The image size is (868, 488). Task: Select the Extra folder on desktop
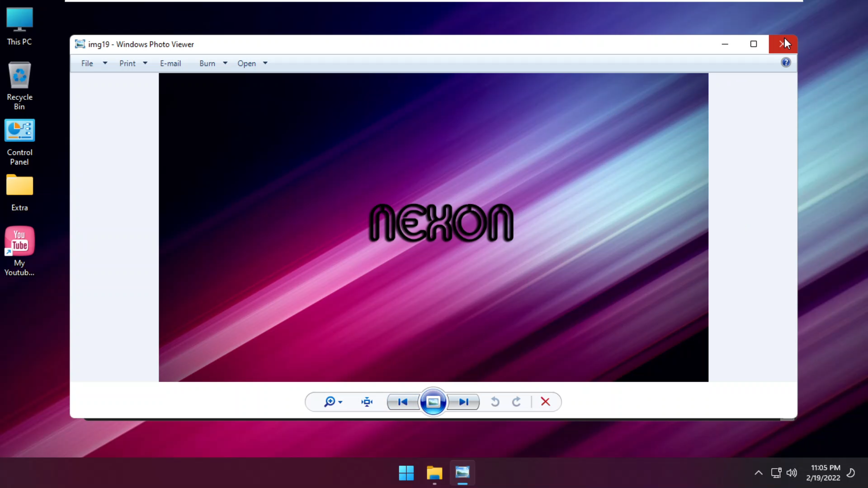click(19, 193)
